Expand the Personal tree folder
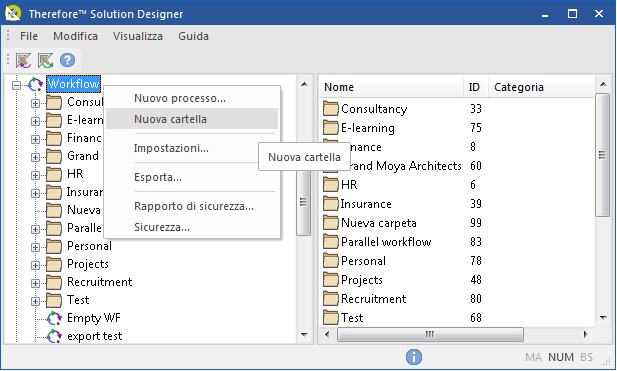Image resolution: width=617 pixels, height=371 pixels. (x=35, y=247)
